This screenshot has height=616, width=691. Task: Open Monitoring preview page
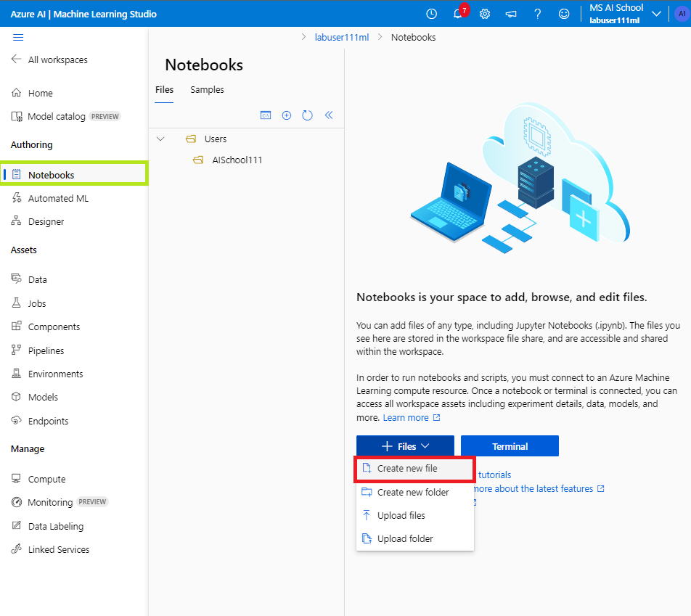pyautogui.click(x=59, y=502)
